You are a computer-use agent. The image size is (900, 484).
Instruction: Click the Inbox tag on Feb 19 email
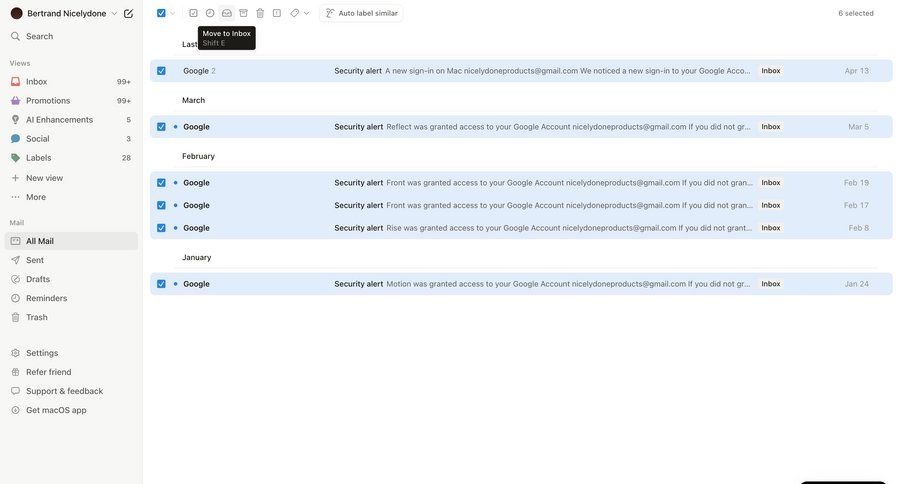[x=771, y=183]
